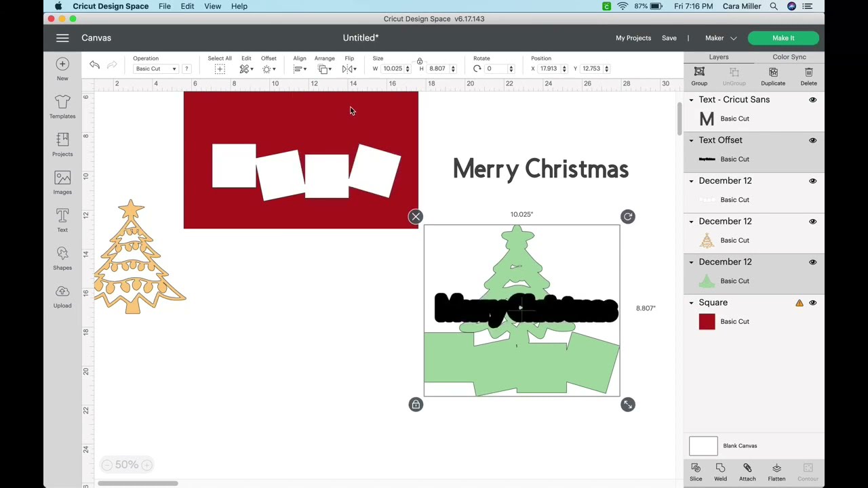Open the View menu
Image resolution: width=868 pixels, height=488 pixels.
pos(212,6)
